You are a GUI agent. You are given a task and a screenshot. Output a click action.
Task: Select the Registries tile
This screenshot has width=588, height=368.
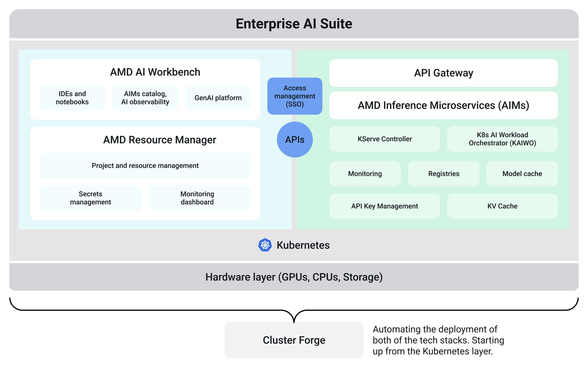click(x=444, y=174)
